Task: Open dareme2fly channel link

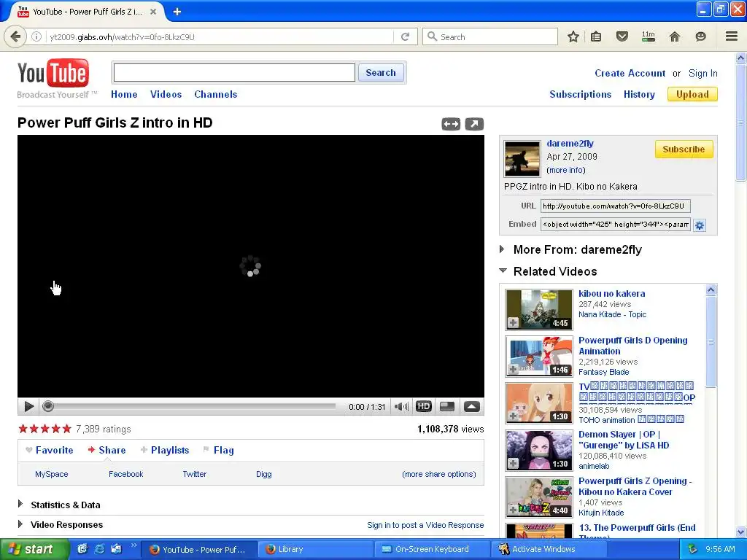Action: click(570, 144)
